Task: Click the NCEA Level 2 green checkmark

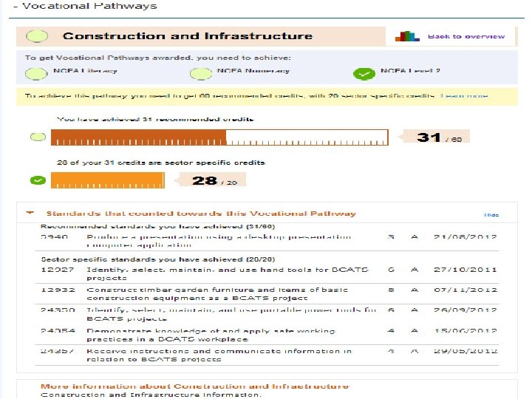Action: [364, 74]
